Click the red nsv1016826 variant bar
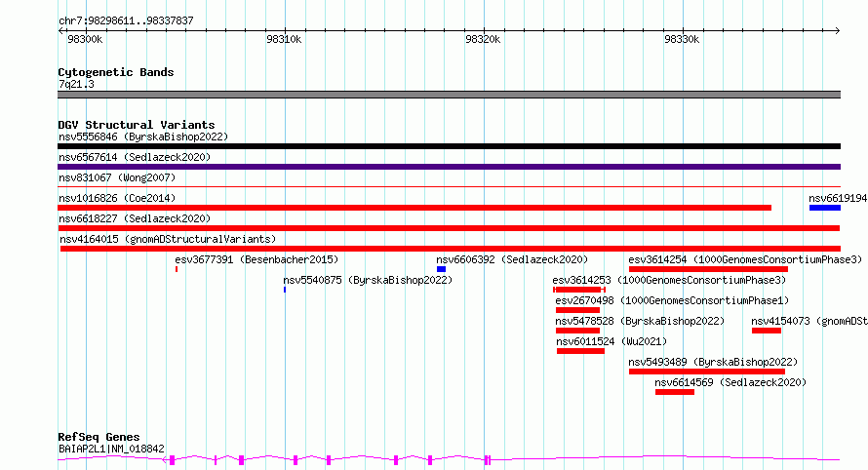Viewport: 868px width, 470px height. (414, 208)
